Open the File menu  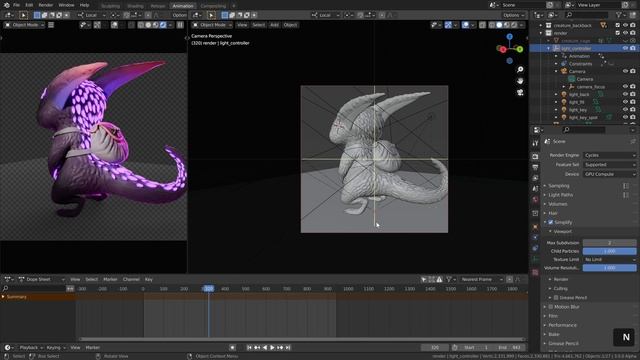pos(16,5)
